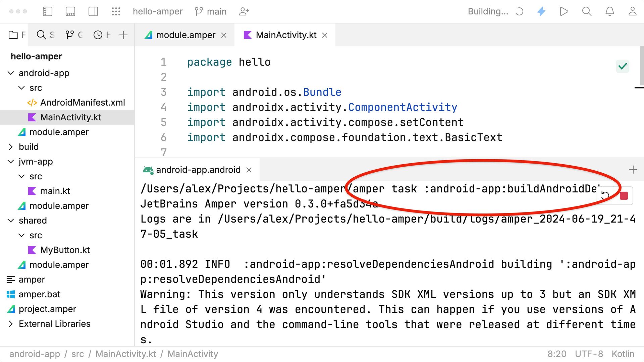Open the apps grid icon
644x362 pixels.
click(x=116, y=11)
